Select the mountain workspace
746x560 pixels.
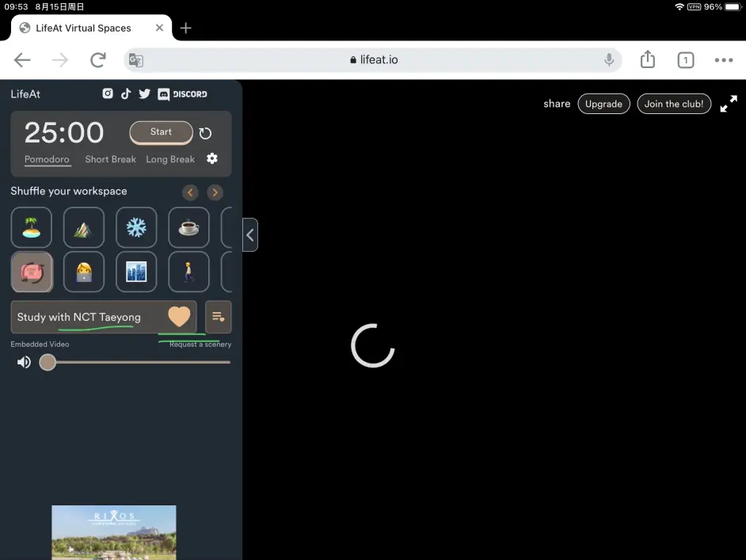click(x=84, y=227)
